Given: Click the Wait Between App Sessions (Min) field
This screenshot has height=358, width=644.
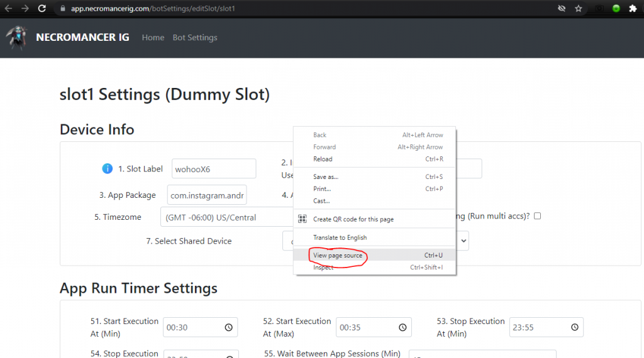Looking at the screenshot, I should coord(482,354).
